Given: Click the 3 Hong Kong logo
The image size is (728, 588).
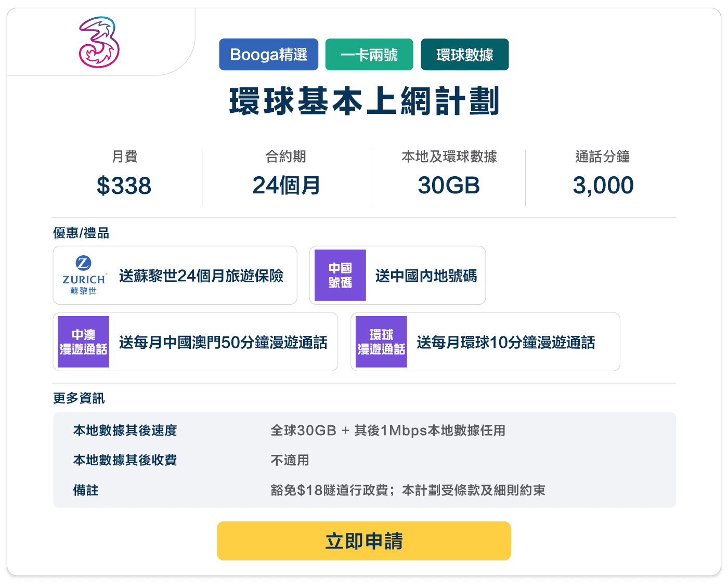Looking at the screenshot, I should (x=99, y=42).
